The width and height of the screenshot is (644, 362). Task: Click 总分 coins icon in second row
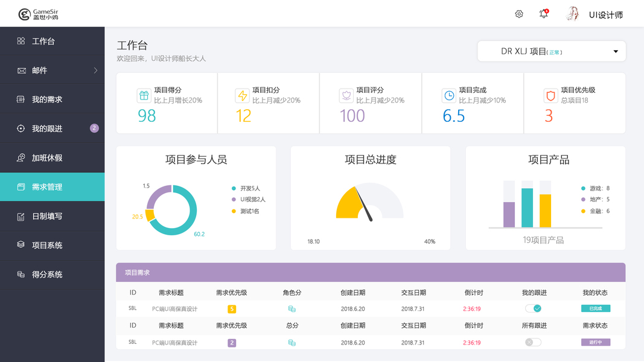[x=292, y=342]
